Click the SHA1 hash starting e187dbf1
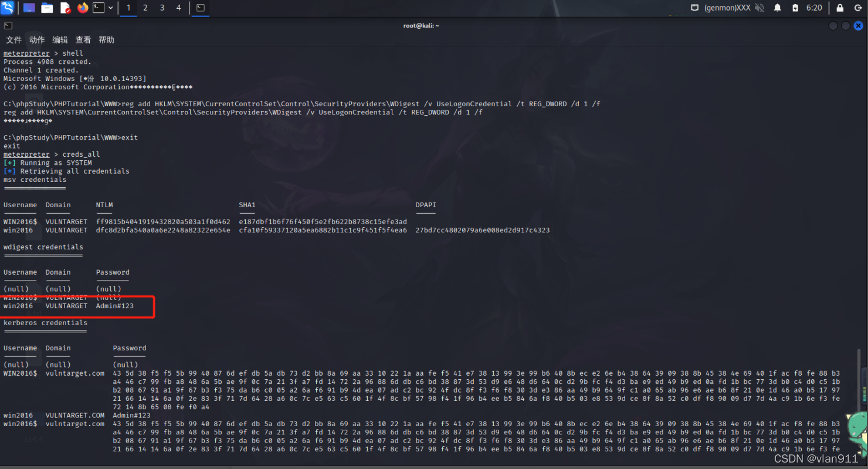 (x=323, y=222)
